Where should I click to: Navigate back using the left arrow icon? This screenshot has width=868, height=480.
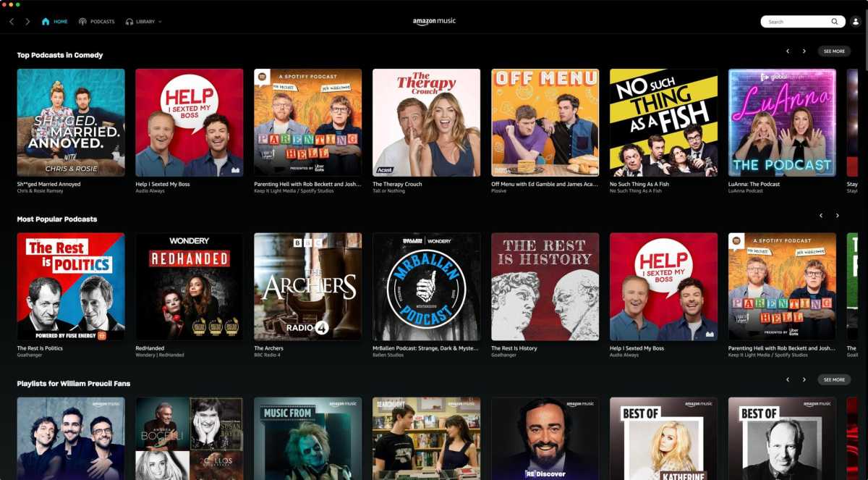coord(12,22)
